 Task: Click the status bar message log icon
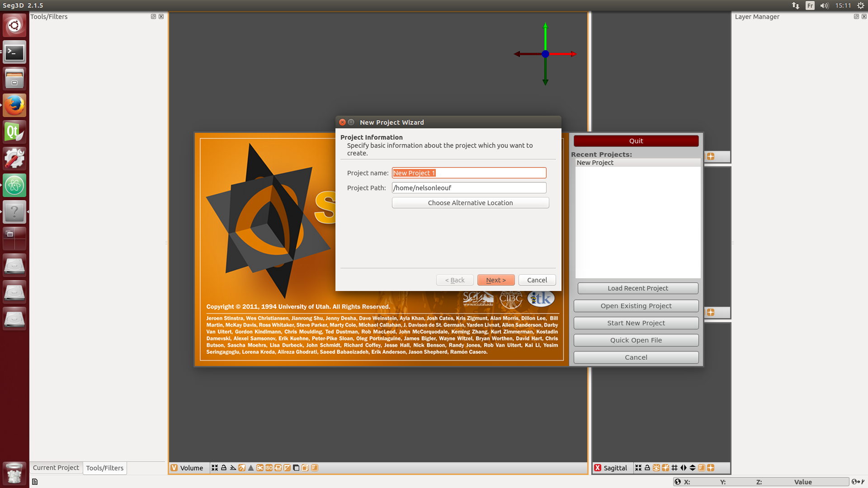pyautogui.click(x=35, y=482)
